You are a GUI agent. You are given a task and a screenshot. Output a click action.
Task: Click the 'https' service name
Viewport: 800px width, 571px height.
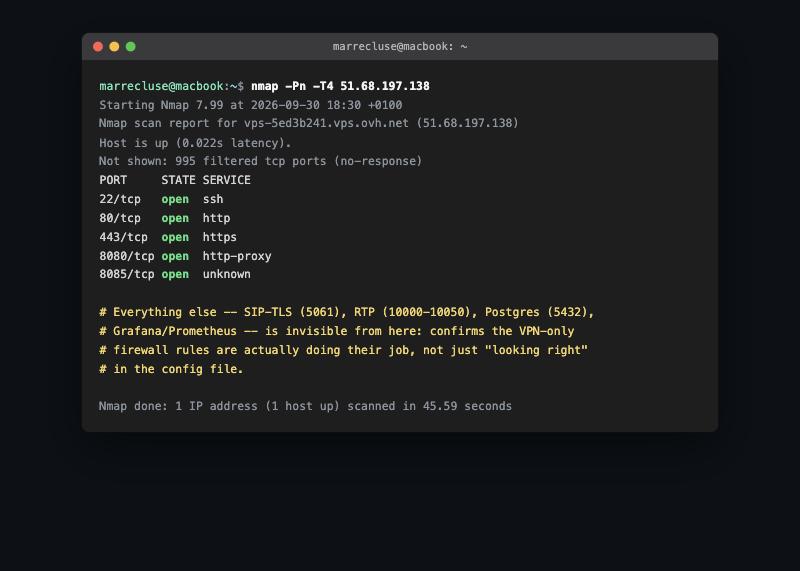[x=219, y=237]
